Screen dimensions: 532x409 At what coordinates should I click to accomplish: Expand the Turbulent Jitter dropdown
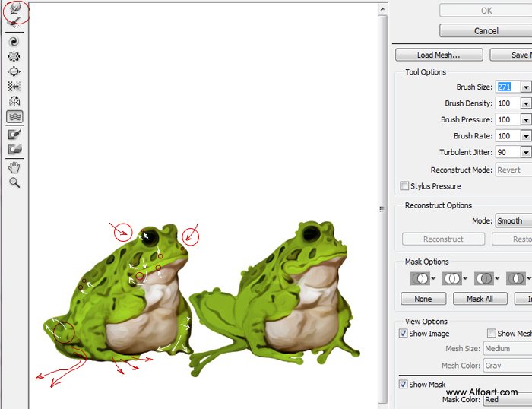pos(526,152)
